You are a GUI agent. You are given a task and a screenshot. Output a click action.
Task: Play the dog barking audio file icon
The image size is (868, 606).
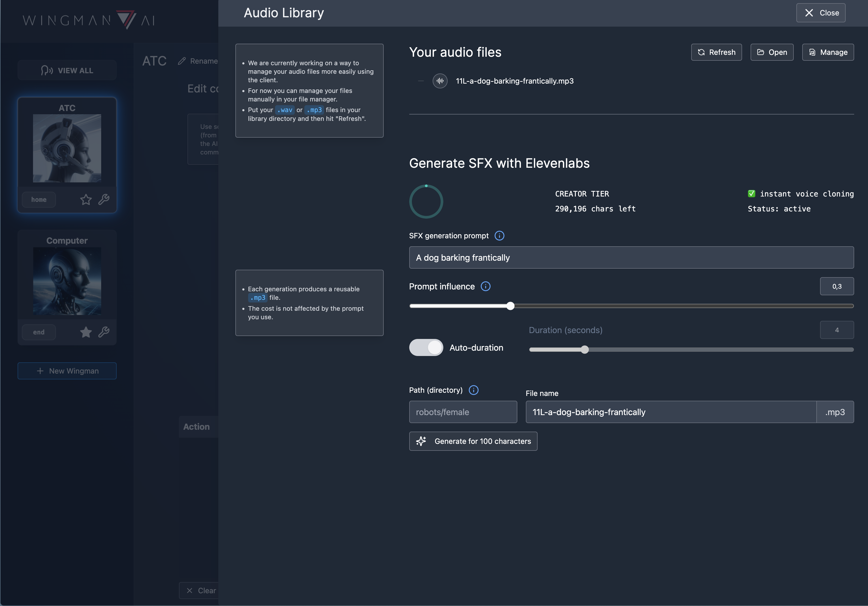pos(440,81)
